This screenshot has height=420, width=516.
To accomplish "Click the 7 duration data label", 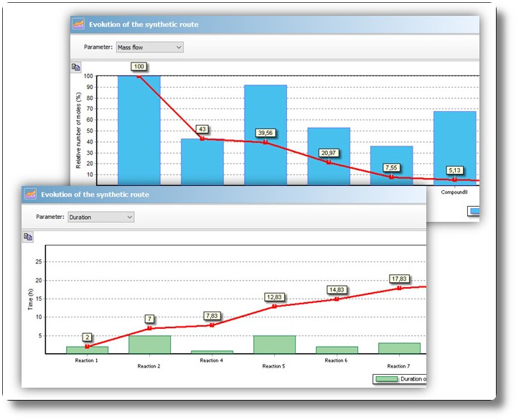I will [x=149, y=319].
